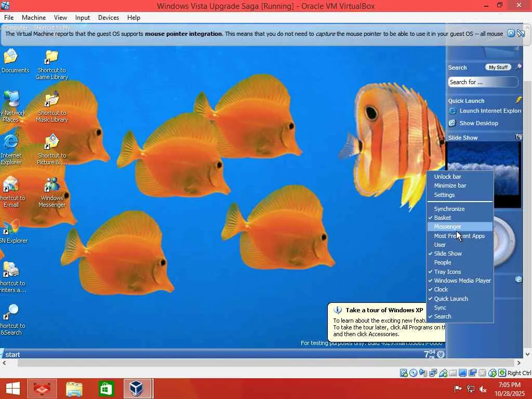Select the Network Places desktop icon
This screenshot has height=399, width=532.
tap(12, 107)
